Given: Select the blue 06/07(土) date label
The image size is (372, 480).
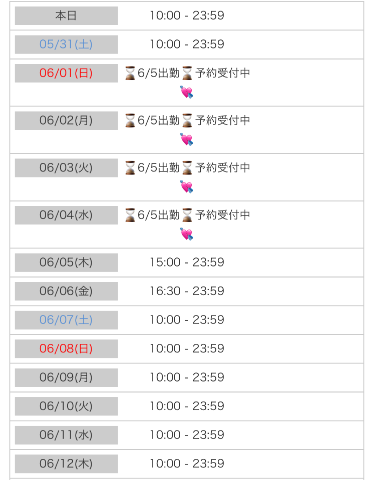Looking at the screenshot, I should (66, 320).
